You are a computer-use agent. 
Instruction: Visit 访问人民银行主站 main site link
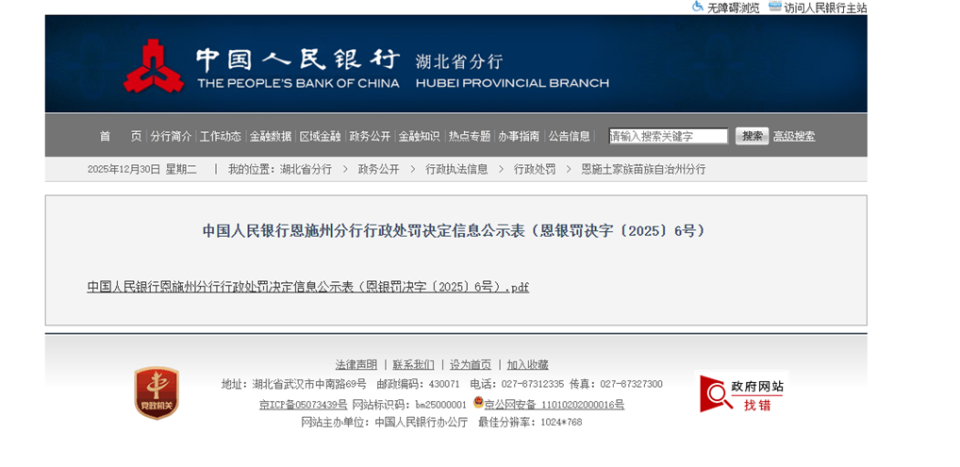pyautogui.click(x=825, y=8)
